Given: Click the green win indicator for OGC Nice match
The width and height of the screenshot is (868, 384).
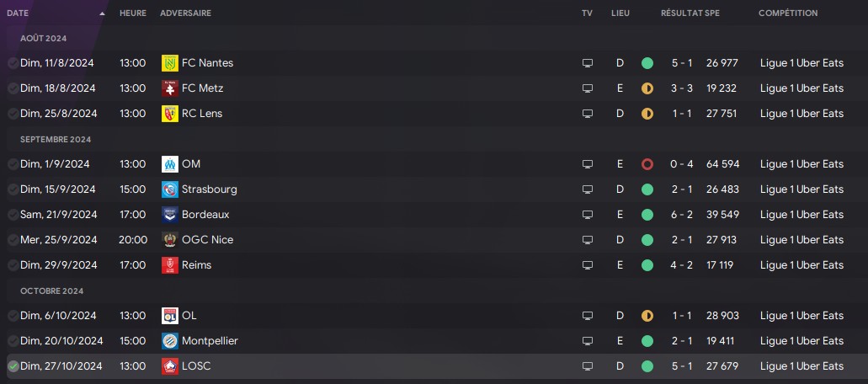Looking at the screenshot, I should click(647, 240).
